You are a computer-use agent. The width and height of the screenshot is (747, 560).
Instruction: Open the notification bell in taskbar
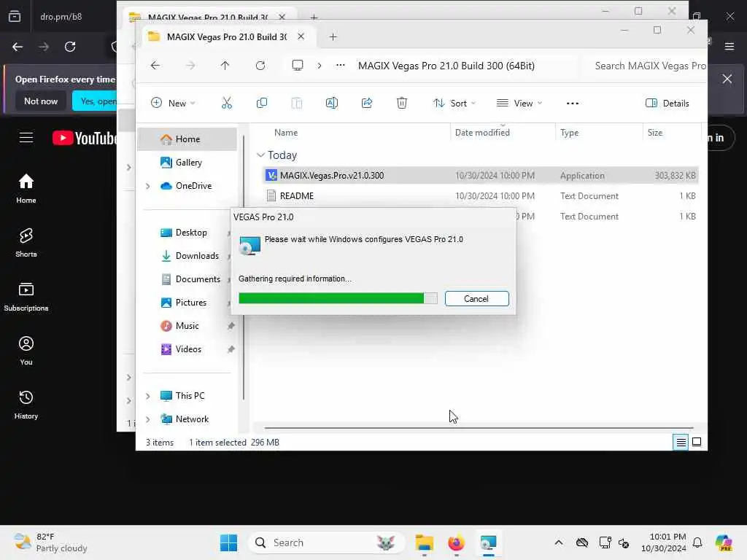[x=697, y=542]
